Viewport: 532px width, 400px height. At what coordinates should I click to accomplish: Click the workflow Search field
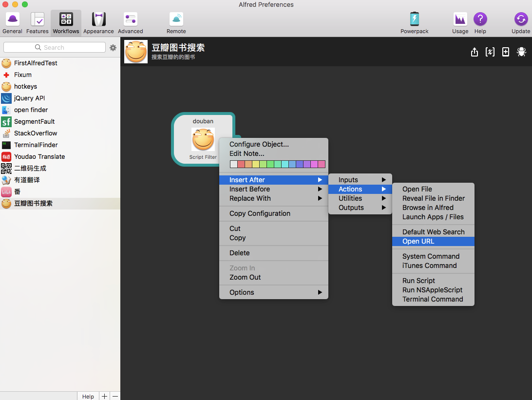pos(54,47)
